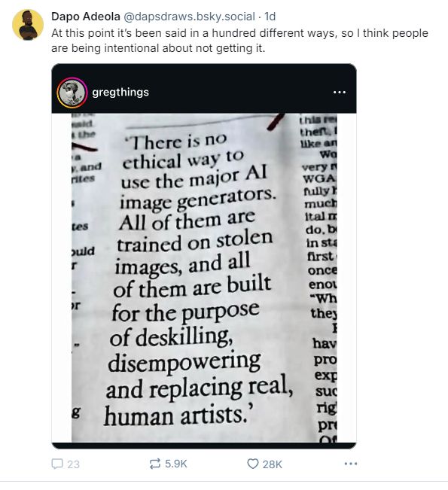Viewport: 448px width, 490px height.
Task: Open the post text about not getting it
Action: pos(239,41)
